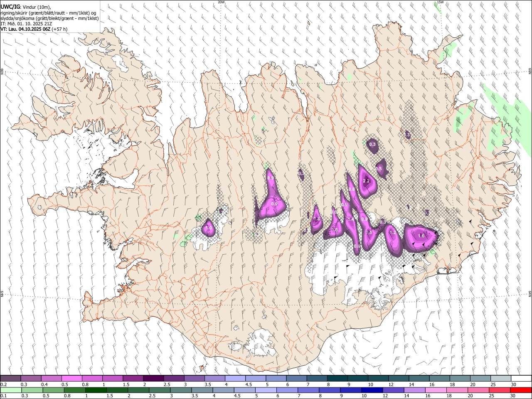Click the "IT: Mið. 01. 10. 2025 21Z" line
This screenshot has height=399, width=532.
click(26, 24)
